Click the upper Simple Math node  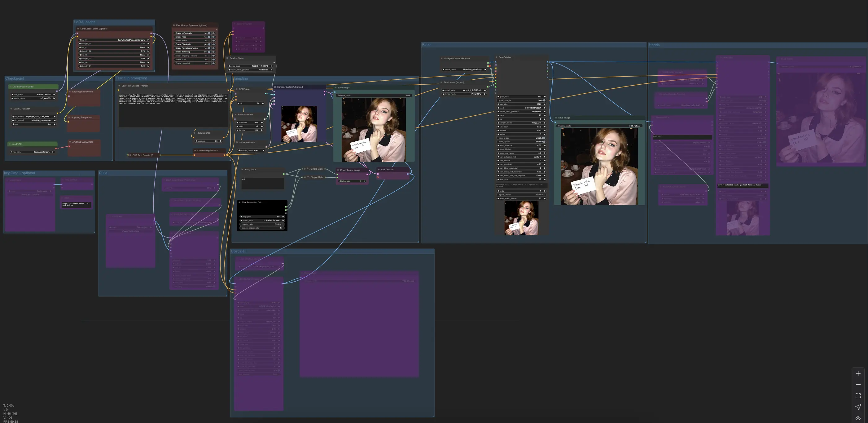[x=314, y=169]
